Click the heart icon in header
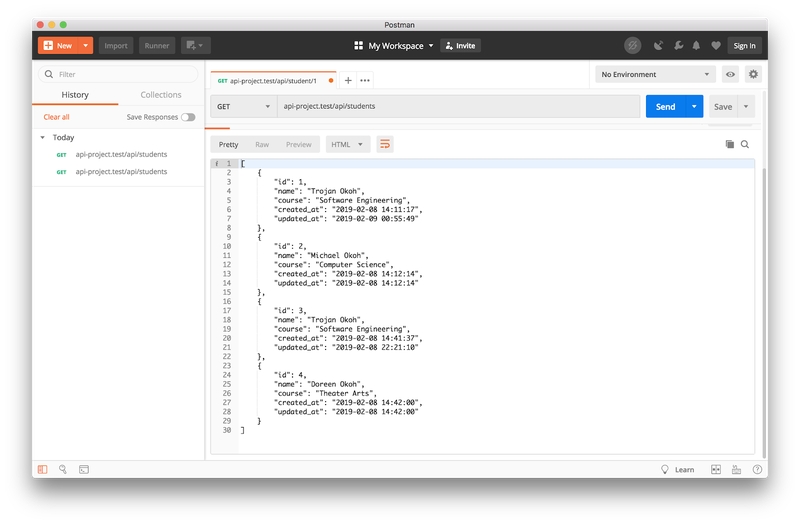Screen dimensions: 800x524 coord(715,45)
